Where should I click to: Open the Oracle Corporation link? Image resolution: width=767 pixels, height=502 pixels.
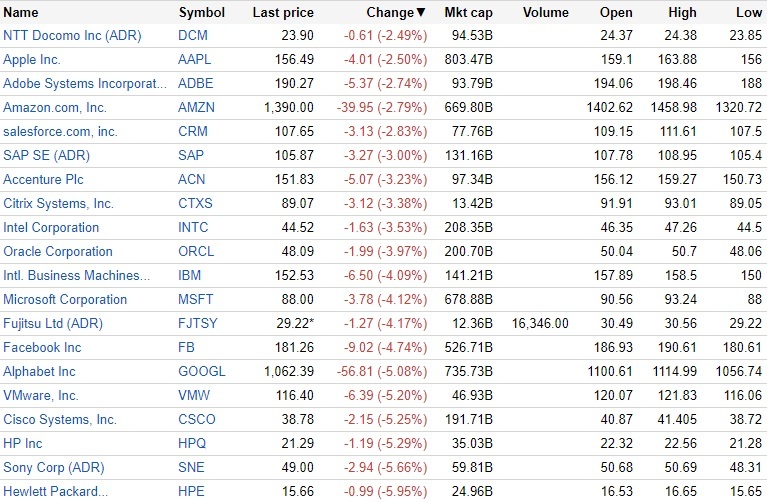pos(58,251)
